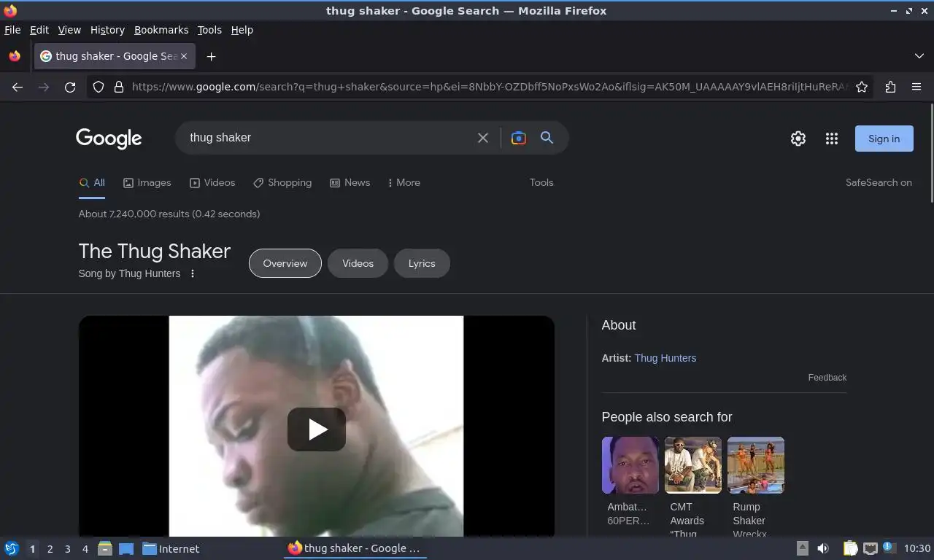Open the volume speaker tray icon

822,548
